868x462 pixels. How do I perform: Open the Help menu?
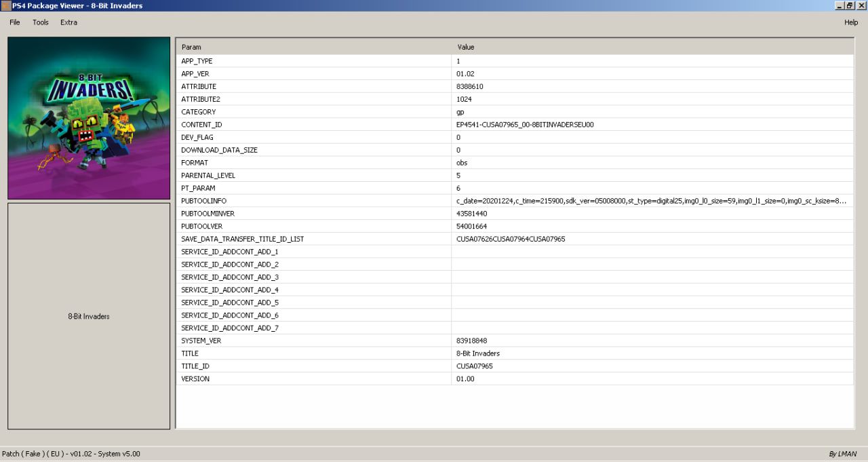pos(851,22)
